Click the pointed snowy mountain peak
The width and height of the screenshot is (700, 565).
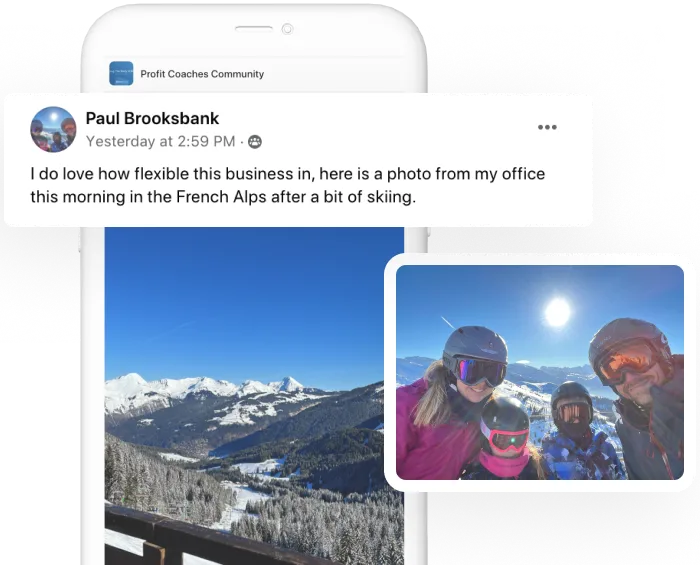(289, 384)
